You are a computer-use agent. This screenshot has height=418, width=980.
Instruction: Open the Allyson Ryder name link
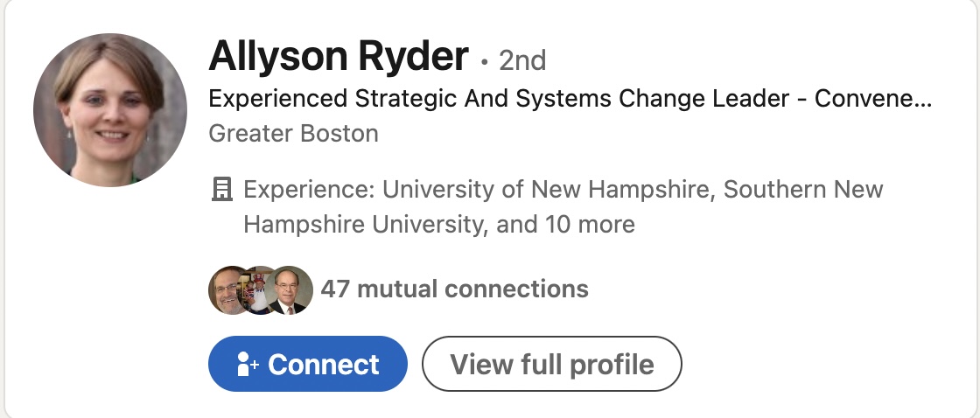click(338, 58)
